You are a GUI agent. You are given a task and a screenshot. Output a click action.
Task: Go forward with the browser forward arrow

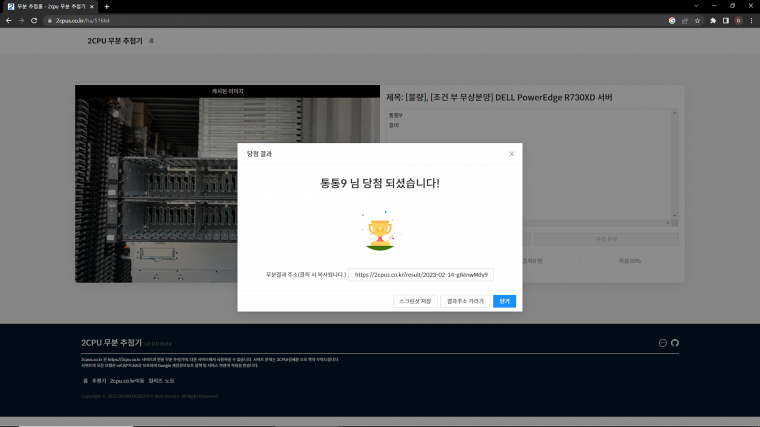click(x=21, y=20)
